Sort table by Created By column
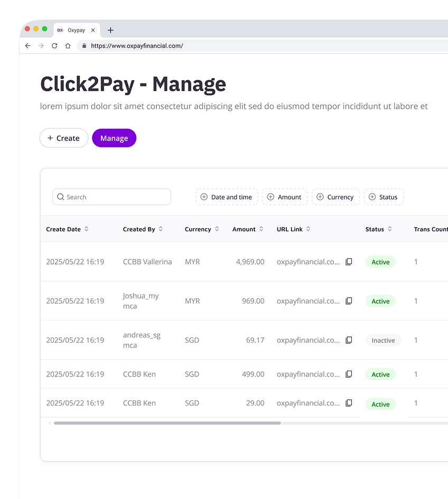This screenshot has width=448, height=499. (x=161, y=229)
